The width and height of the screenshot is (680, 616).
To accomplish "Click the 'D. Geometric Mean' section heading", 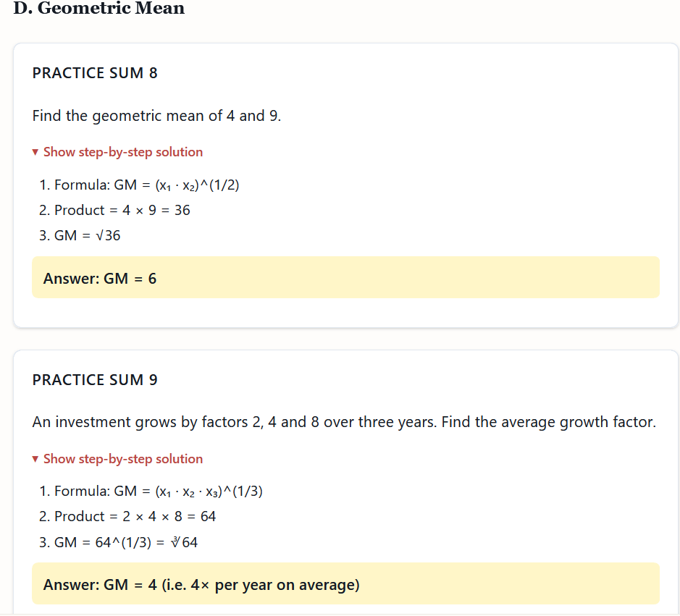I will pyautogui.click(x=99, y=9).
